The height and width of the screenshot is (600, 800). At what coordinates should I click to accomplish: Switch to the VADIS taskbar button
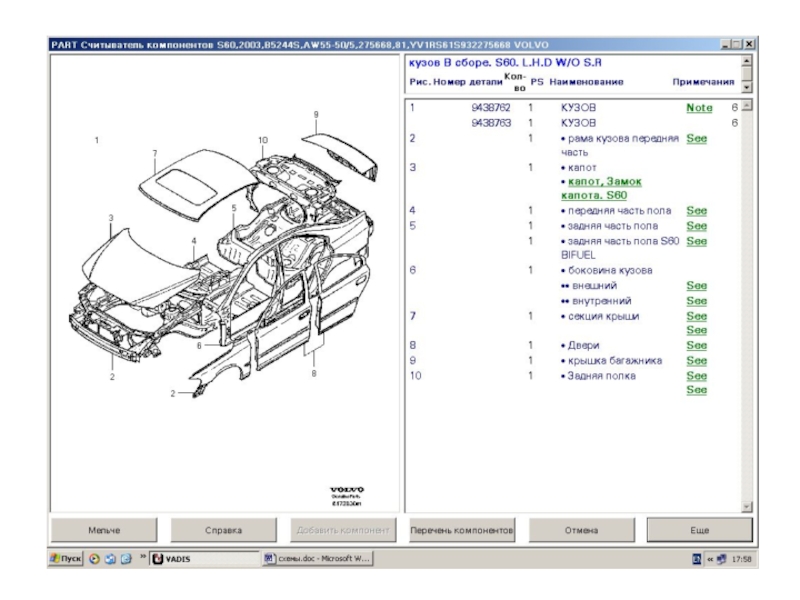[205, 559]
